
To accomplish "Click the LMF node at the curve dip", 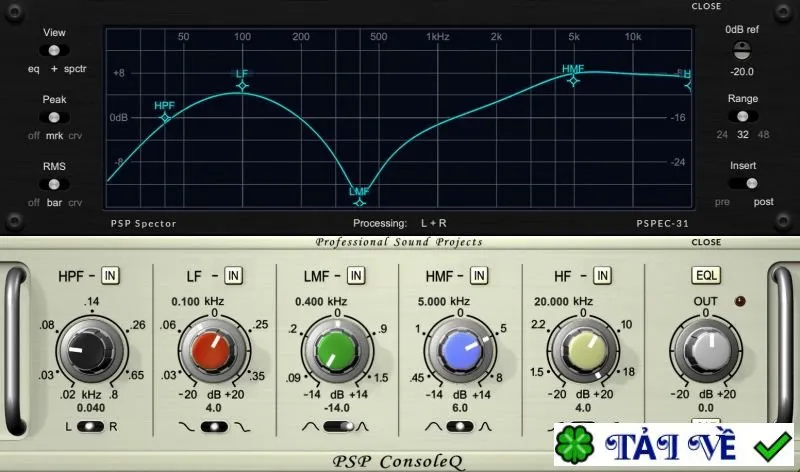I will pos(360,203).
